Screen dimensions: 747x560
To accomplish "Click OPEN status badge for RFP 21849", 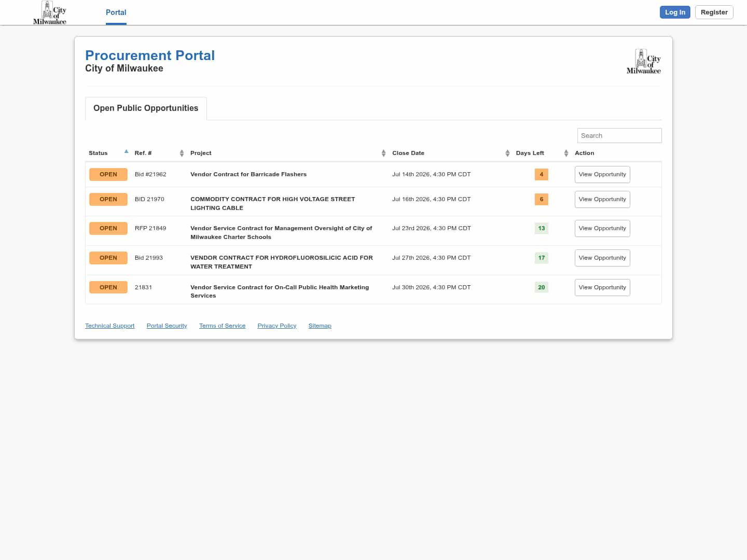I will (x=108, y=229).
